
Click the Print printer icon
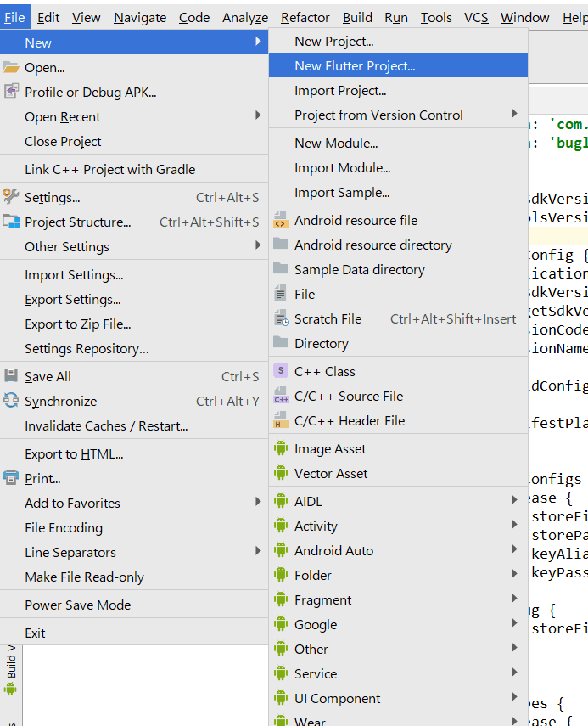pos(11,478)
